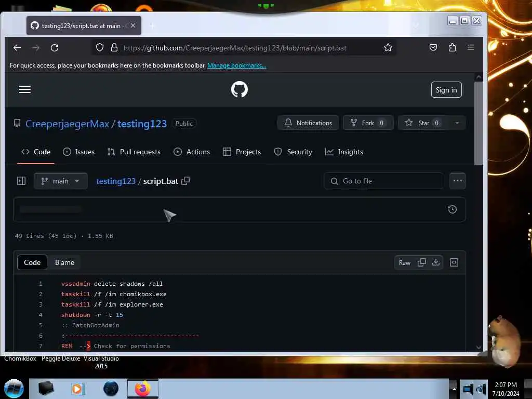
Task: Show hidden system tray icons
Action: (x=454, y=389)
